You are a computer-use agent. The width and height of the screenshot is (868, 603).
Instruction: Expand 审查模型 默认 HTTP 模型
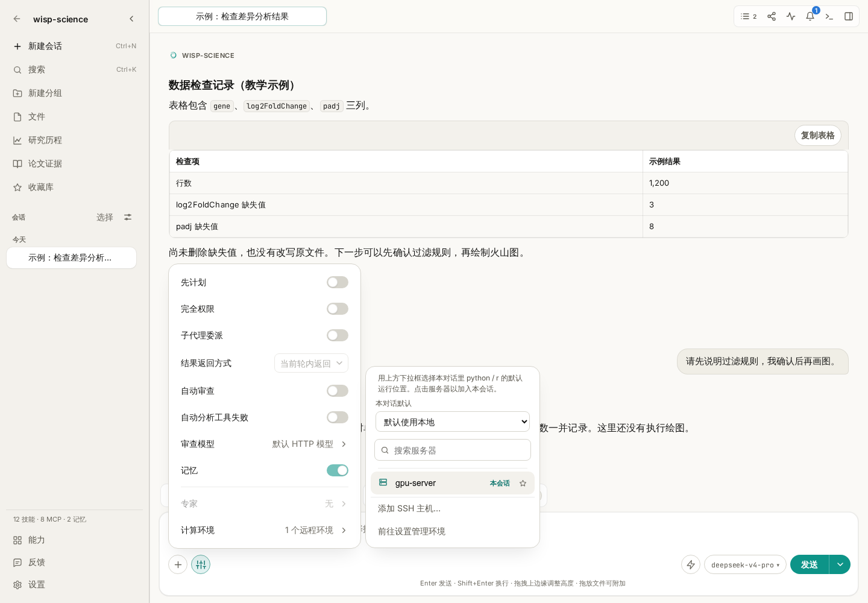pyautogui.click(x=265, y=444)
